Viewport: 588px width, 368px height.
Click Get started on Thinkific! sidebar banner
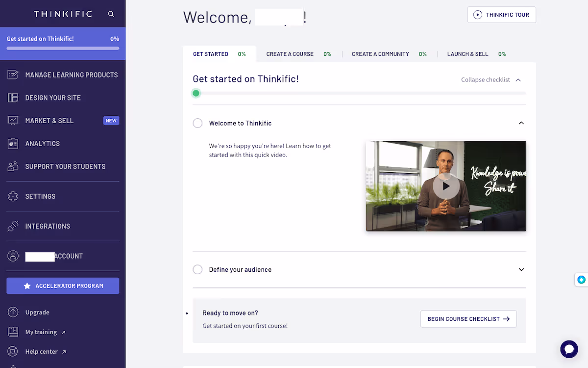pos(63,43)
